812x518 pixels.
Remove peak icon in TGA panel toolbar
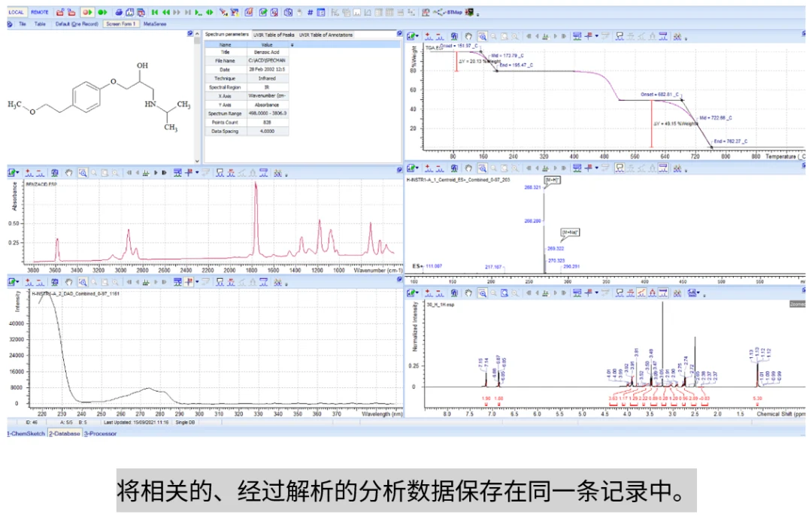pyautogui.click(x=440, y=36)
